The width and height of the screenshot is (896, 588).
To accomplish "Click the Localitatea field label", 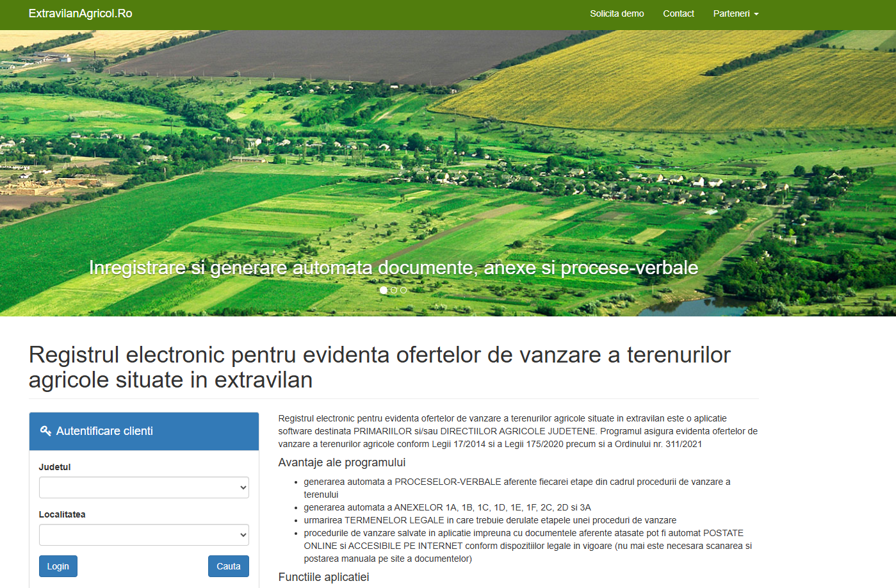I will (x=62, y=514).
